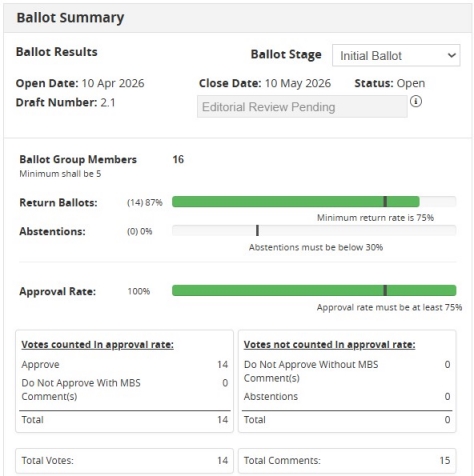Open the Ballot Stage dropdown

pos(396,55)
